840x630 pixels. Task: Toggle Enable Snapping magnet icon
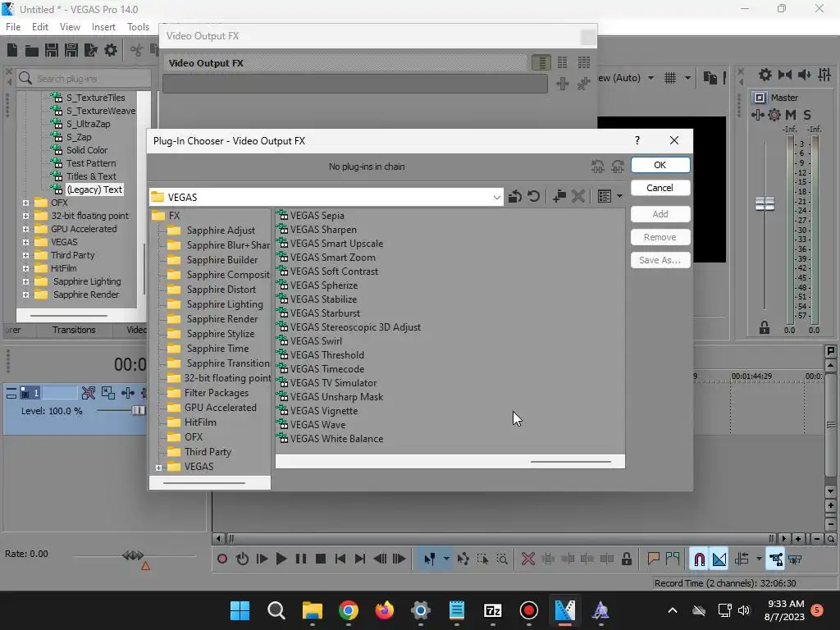tap(699, 559)
